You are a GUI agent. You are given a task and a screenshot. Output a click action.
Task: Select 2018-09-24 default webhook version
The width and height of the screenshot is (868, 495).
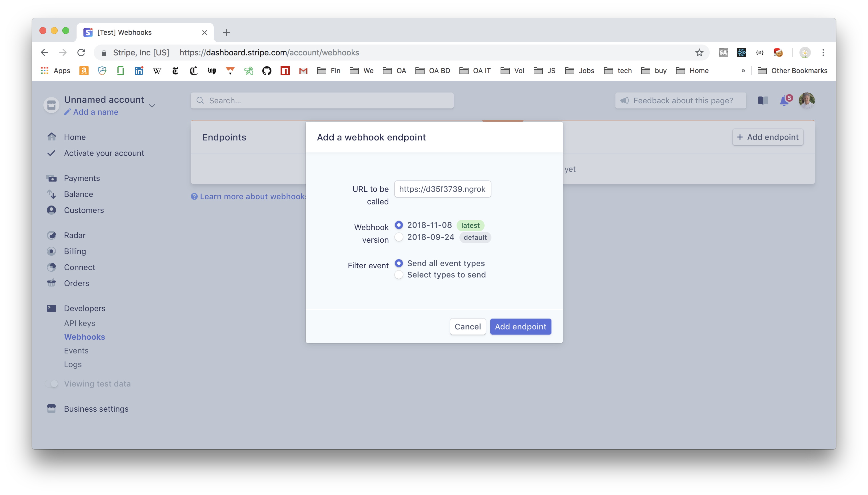[x=398, y=237]
